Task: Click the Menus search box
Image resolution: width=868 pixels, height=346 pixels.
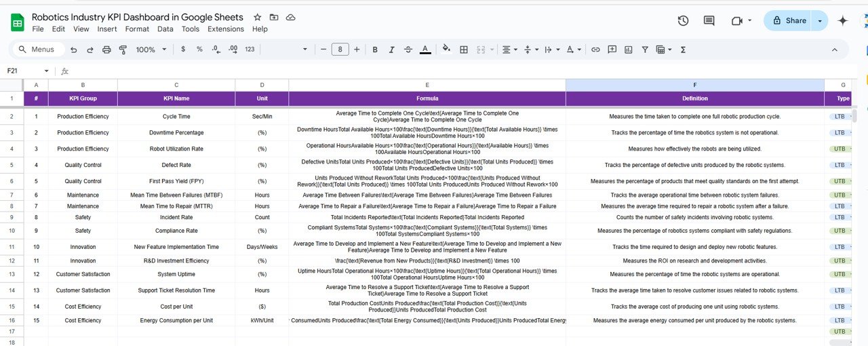Action: (x=39, y=50)
